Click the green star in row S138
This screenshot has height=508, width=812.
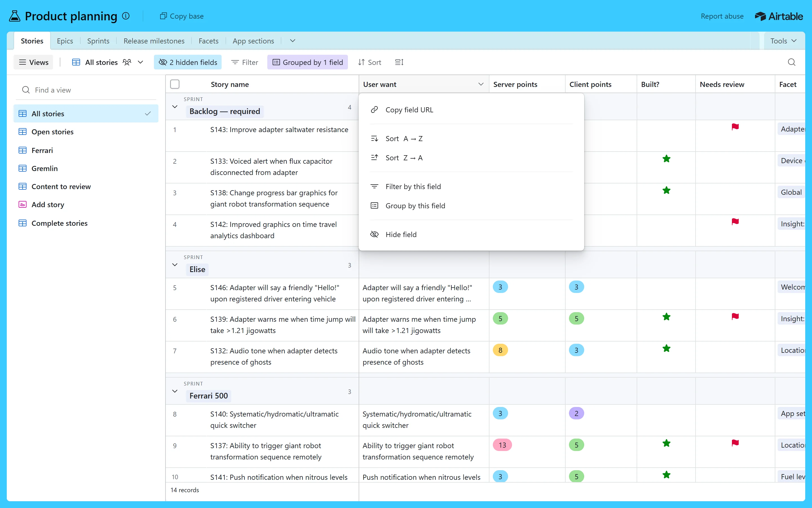click(x=667, y=190)
